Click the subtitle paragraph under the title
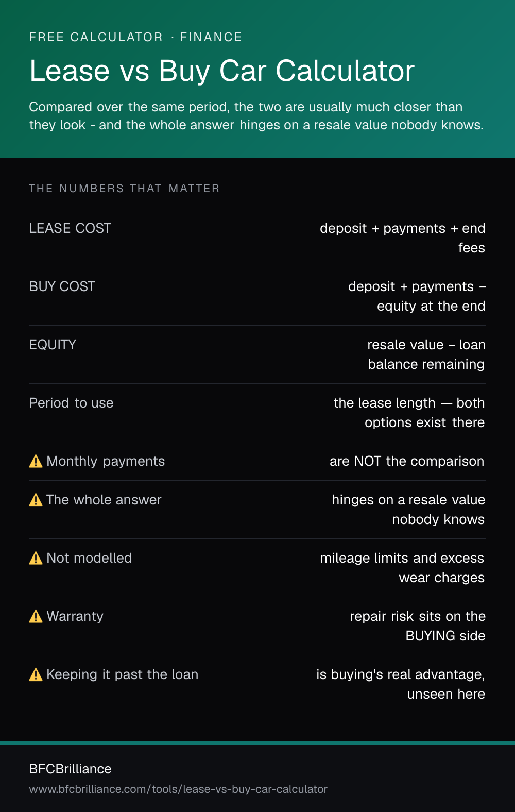The image size is (515, 812). tap(256, 116)
